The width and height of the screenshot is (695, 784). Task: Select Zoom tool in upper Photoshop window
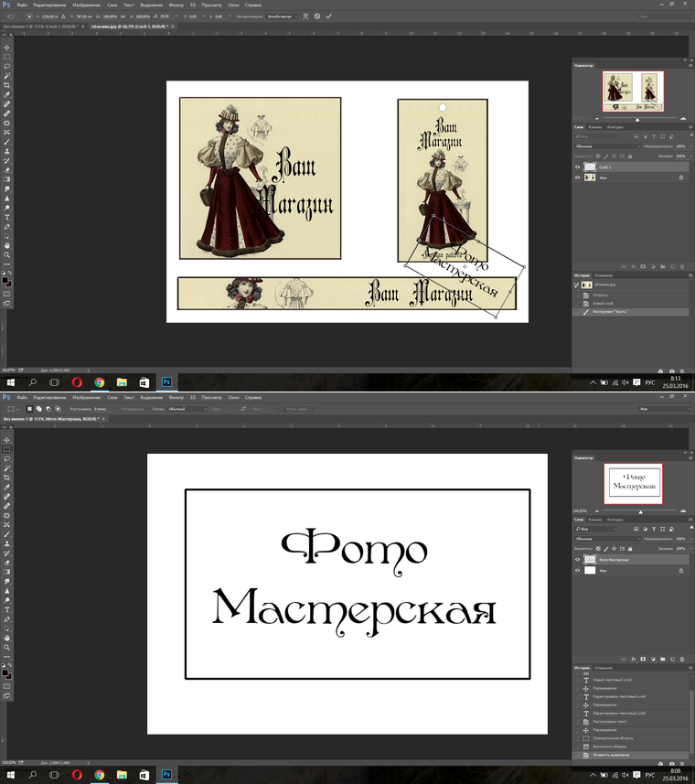click(7, 255)
